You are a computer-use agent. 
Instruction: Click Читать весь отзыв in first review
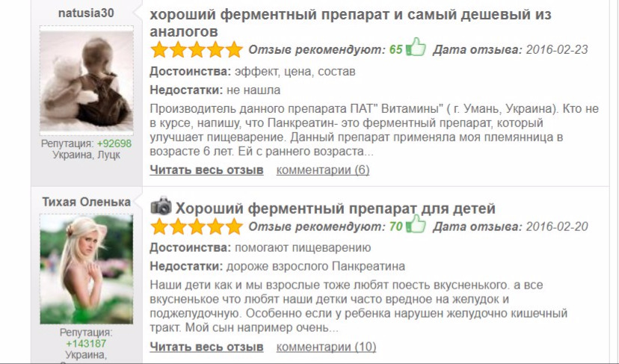[206, 170]
